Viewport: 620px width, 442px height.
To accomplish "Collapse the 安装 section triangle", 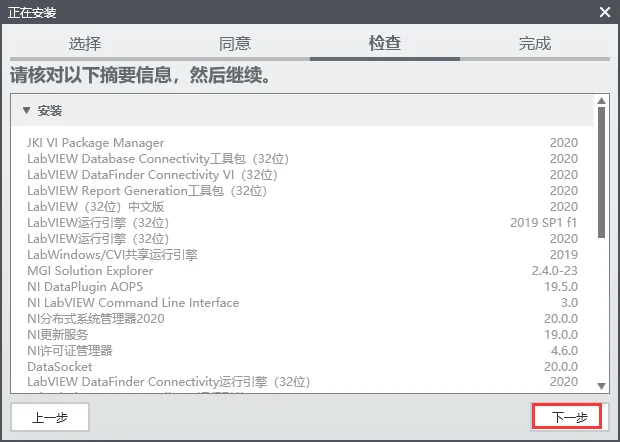I will tap(26, 110).
